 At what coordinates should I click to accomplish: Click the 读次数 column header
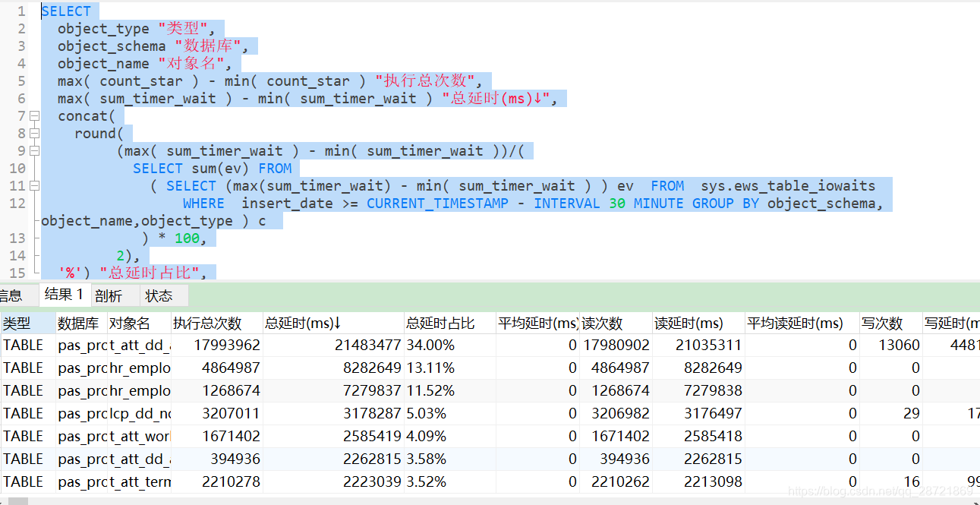coord(616,323)
